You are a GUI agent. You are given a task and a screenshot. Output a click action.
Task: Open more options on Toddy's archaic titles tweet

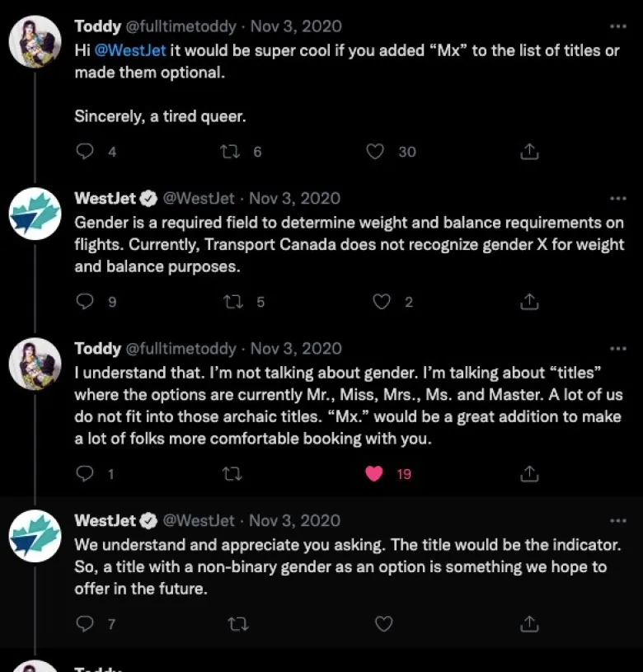(x=617, y=349)
